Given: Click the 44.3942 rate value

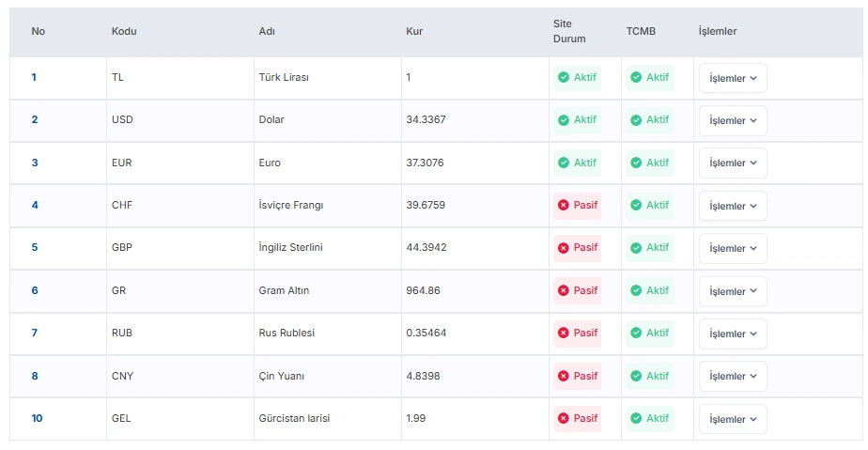Looking at the screenshot, I should pos(426,247).
